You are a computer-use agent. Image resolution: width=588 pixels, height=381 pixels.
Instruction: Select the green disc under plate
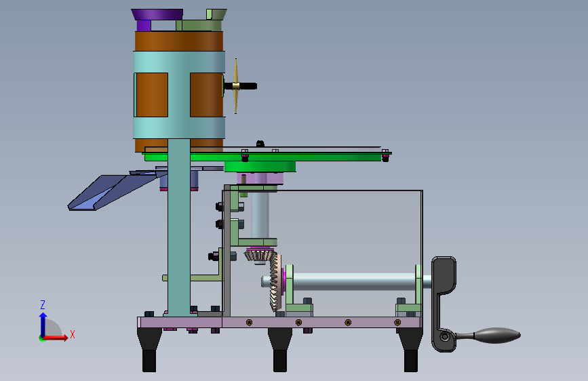(x=260, y=167)
